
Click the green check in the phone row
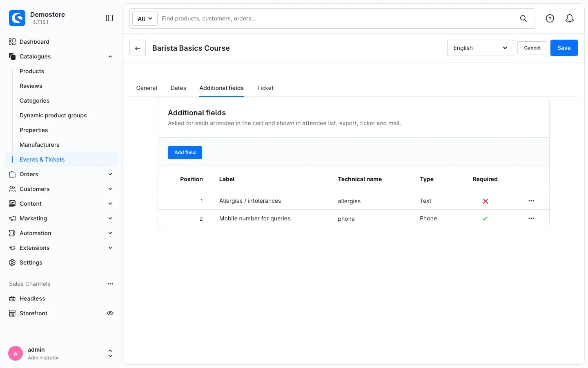click(x=485, y=219)
